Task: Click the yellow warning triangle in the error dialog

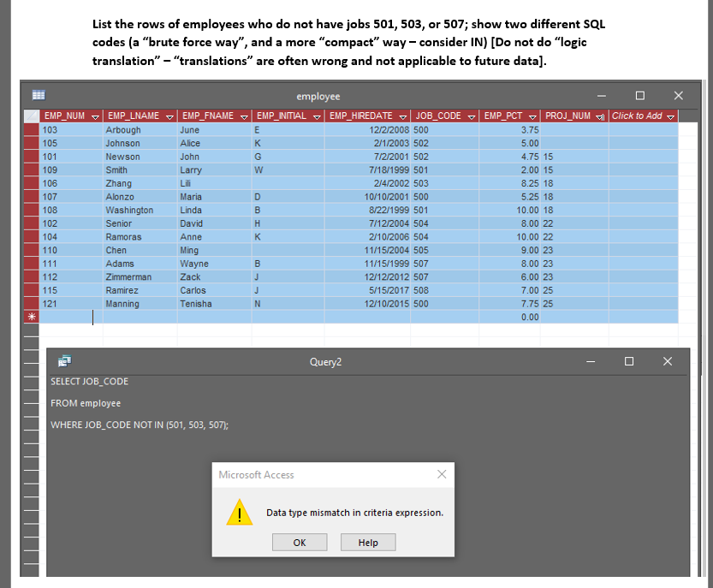Action: click(240, 512)
